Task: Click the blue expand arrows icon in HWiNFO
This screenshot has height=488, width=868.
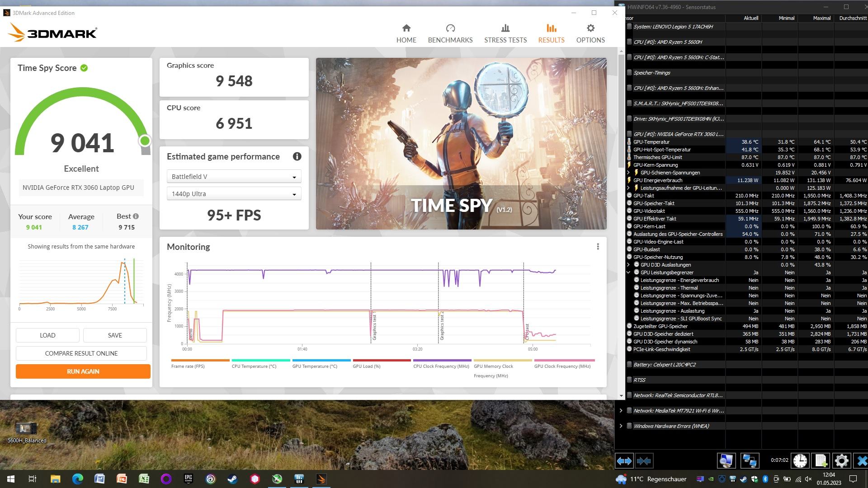Action: 624,460
